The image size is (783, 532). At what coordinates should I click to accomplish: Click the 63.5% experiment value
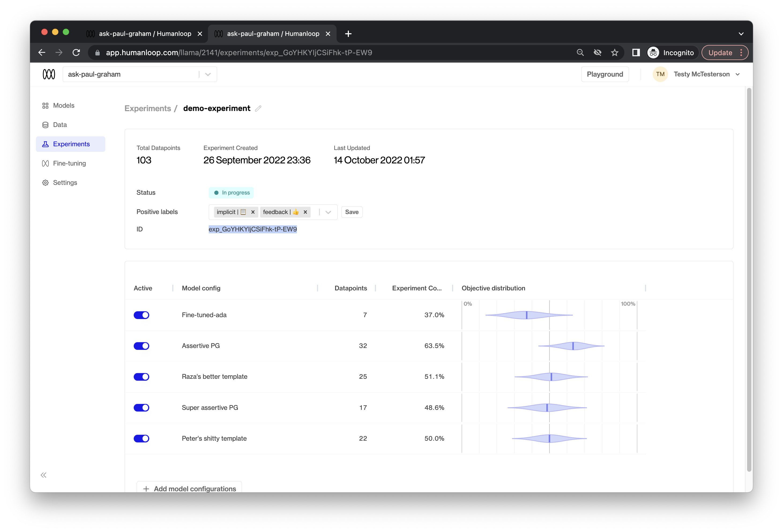pyautogui.click(x=434, y=346)
